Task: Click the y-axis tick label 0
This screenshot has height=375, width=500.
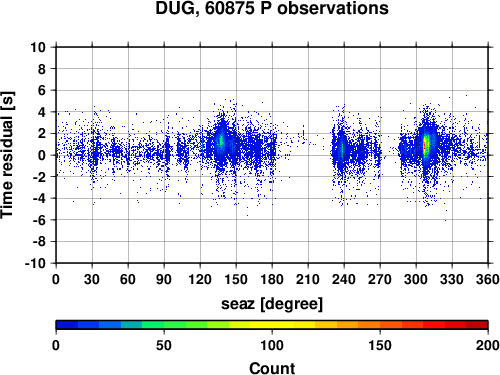Action: (x=42, y=155)
